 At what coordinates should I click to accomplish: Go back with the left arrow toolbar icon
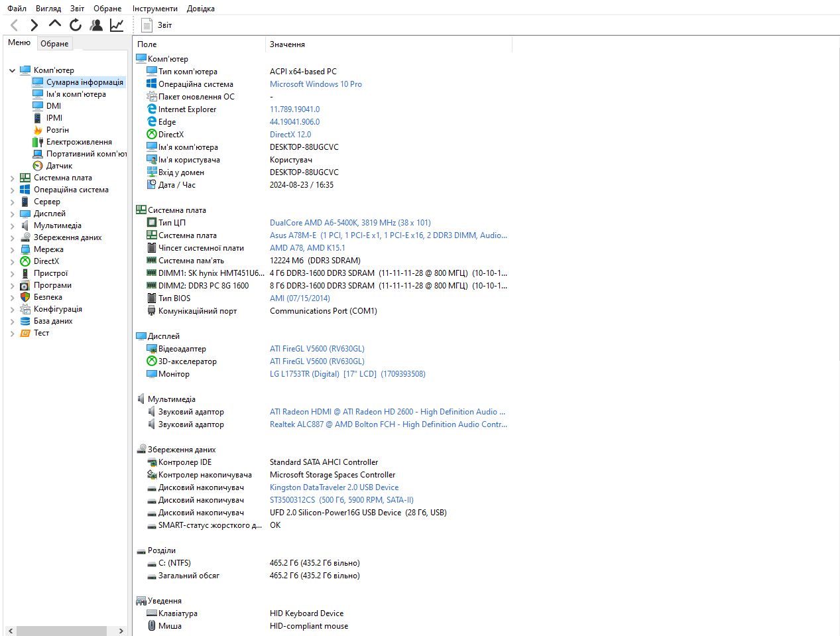click(15, 25)
